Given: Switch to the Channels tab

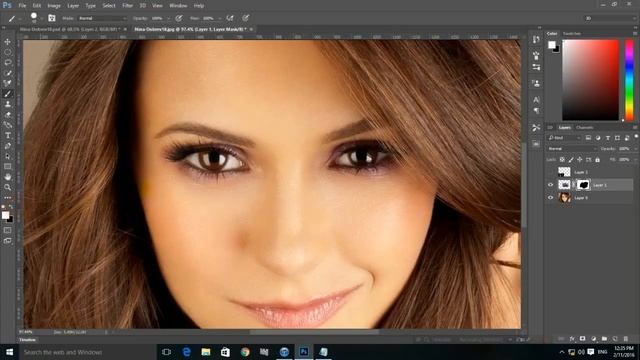Looking at the screenshot, I should point(584,127).
